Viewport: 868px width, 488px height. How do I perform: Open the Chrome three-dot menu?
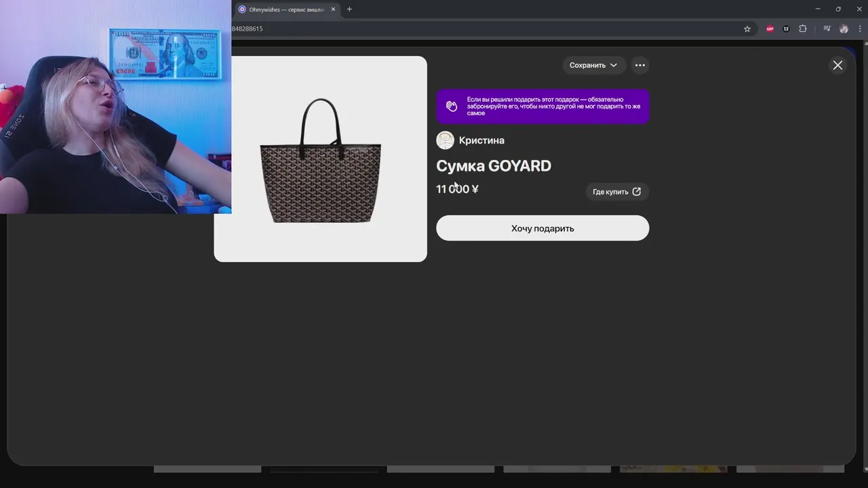[860, 29]
